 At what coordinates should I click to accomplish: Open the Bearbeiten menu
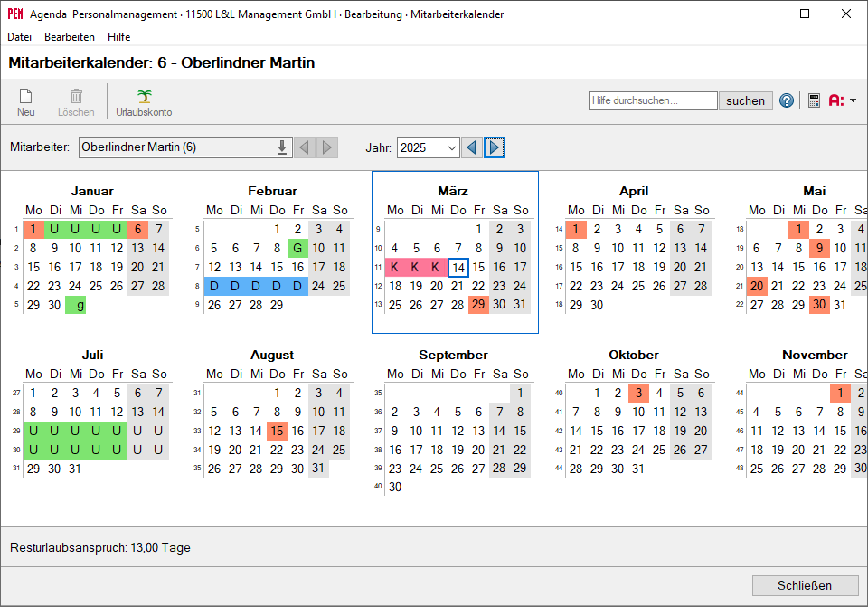click(70, 37)
